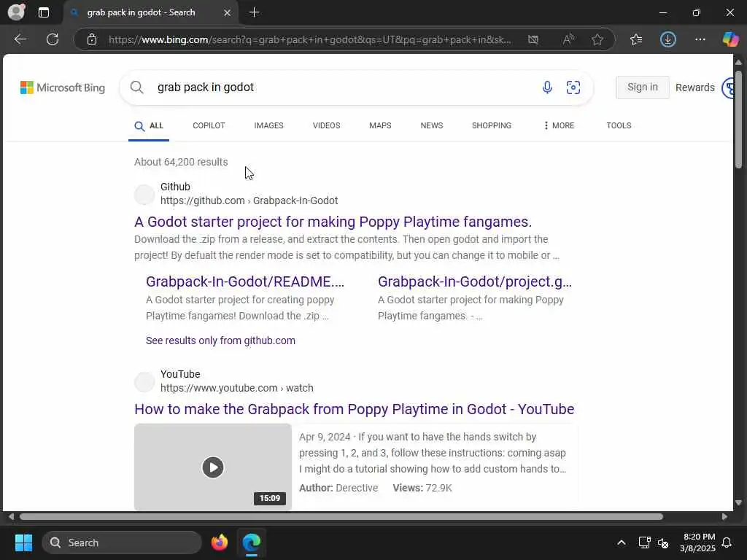See results only from github.com

[x=220, y=341]
